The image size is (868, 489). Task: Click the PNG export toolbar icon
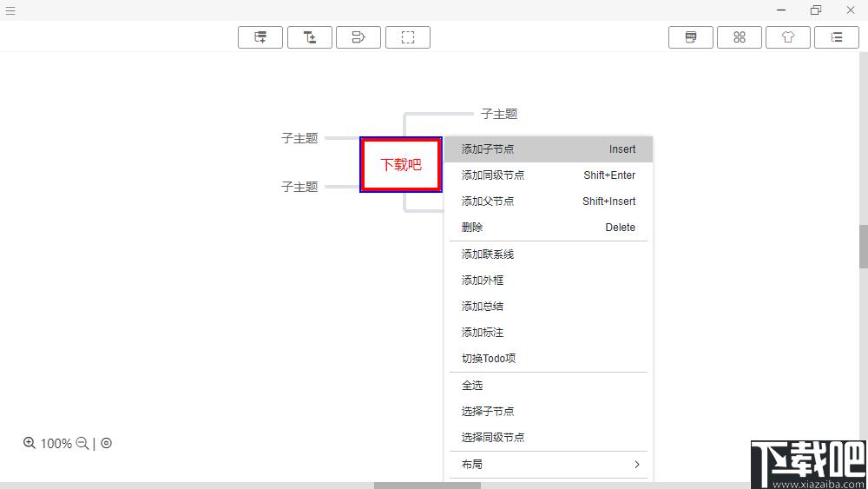691,37
